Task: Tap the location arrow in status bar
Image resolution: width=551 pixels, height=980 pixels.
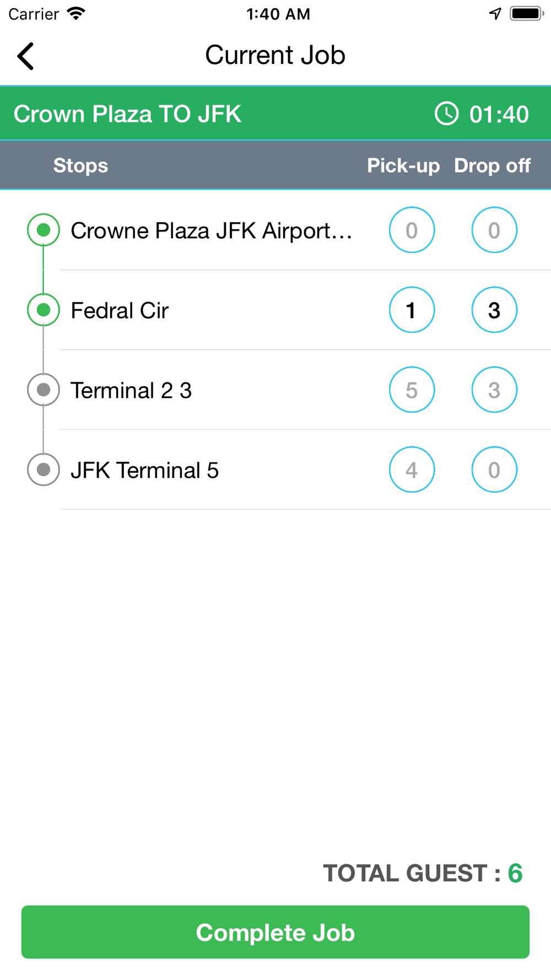Action: [x=495, y=14]
